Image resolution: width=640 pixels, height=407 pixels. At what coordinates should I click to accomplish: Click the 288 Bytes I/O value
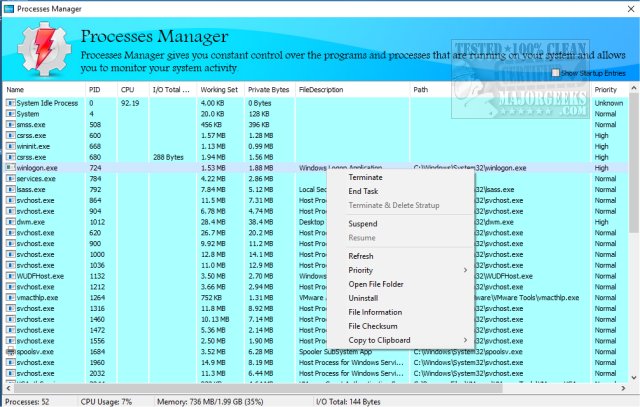(x=168, y=157)
